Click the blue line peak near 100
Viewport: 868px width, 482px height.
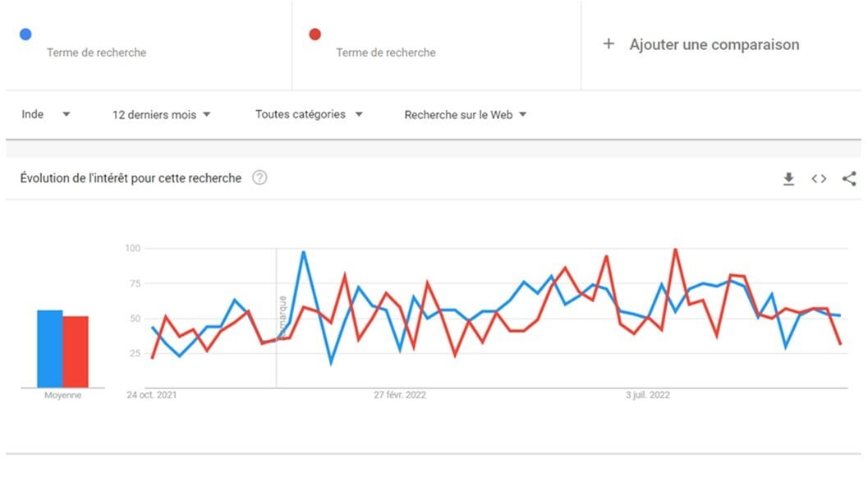(x=304, y=253)
